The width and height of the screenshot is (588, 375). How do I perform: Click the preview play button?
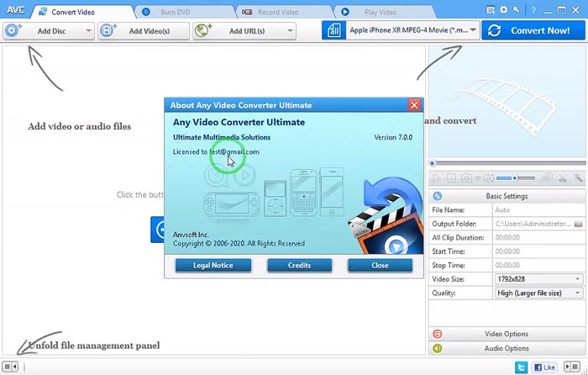pyautogui.click(x=437, y=178)
